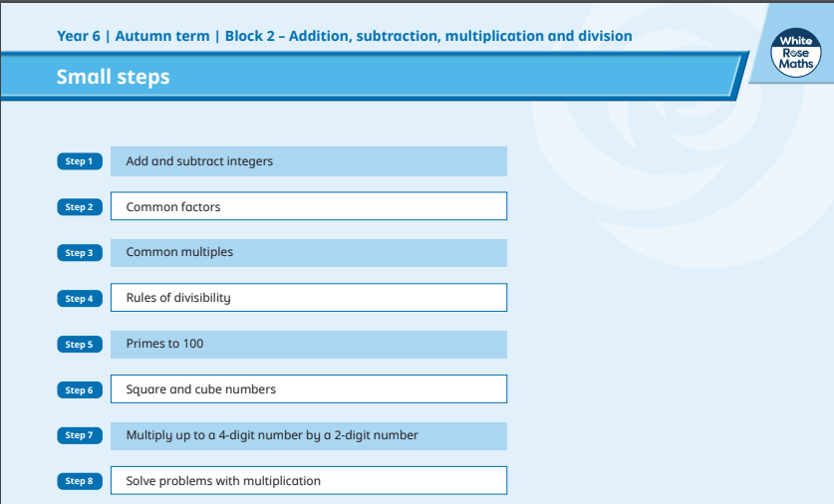Open 'Multiply up to a 4-digit number' step
This screenshot has height=504, width=834.
(x=308, y=435)
